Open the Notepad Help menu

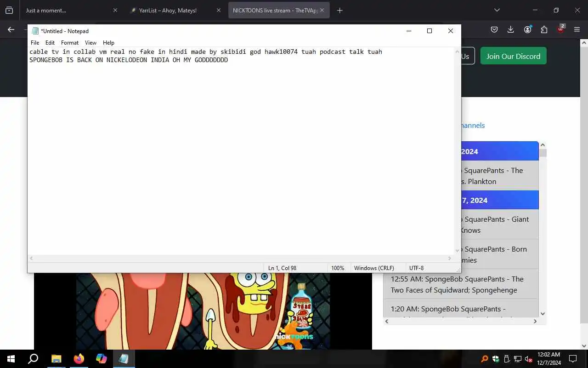click(108, 43)
